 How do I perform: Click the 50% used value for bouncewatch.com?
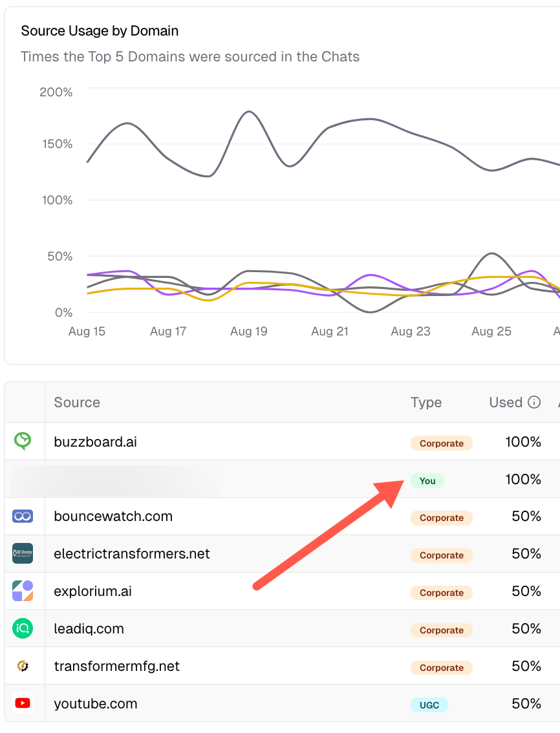click(x=526, y=516)
